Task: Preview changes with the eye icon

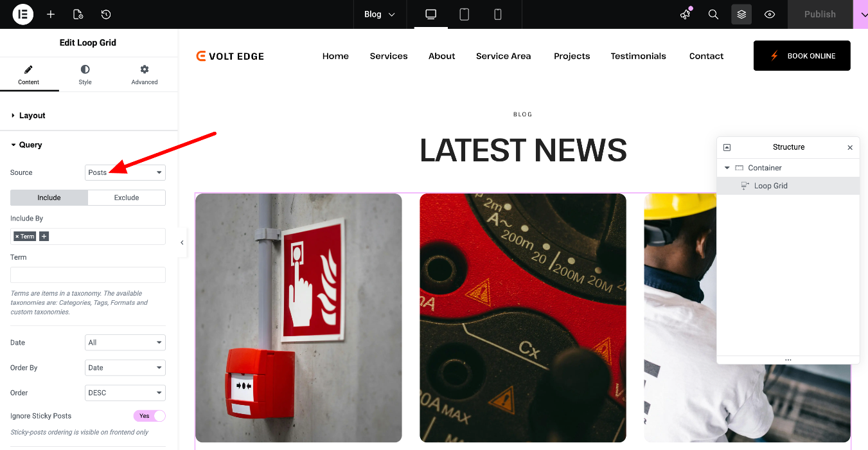Action: pyautogui.click(x=770, y=14)
